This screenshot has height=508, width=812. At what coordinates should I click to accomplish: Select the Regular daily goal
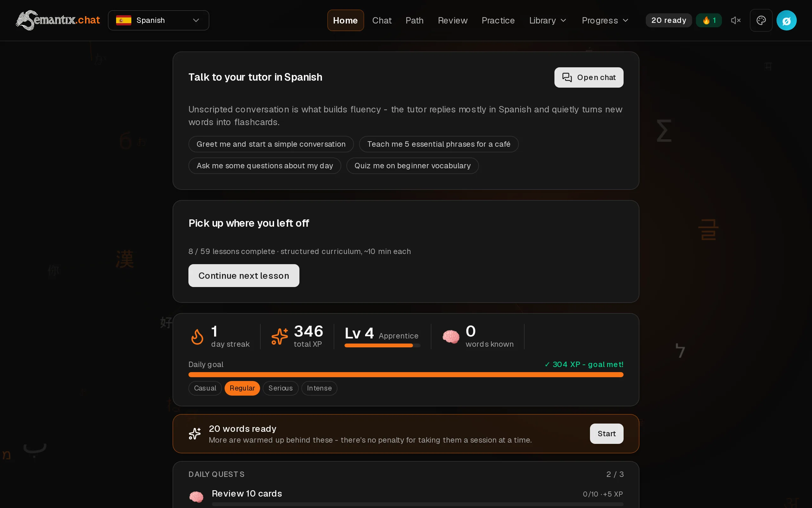click(x=242, y=388)
